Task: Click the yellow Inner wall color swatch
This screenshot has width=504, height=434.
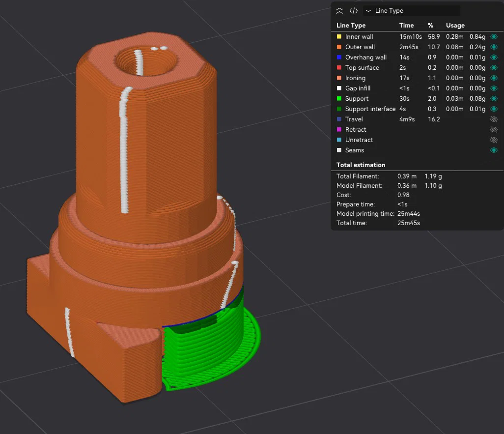Action: 339,37
